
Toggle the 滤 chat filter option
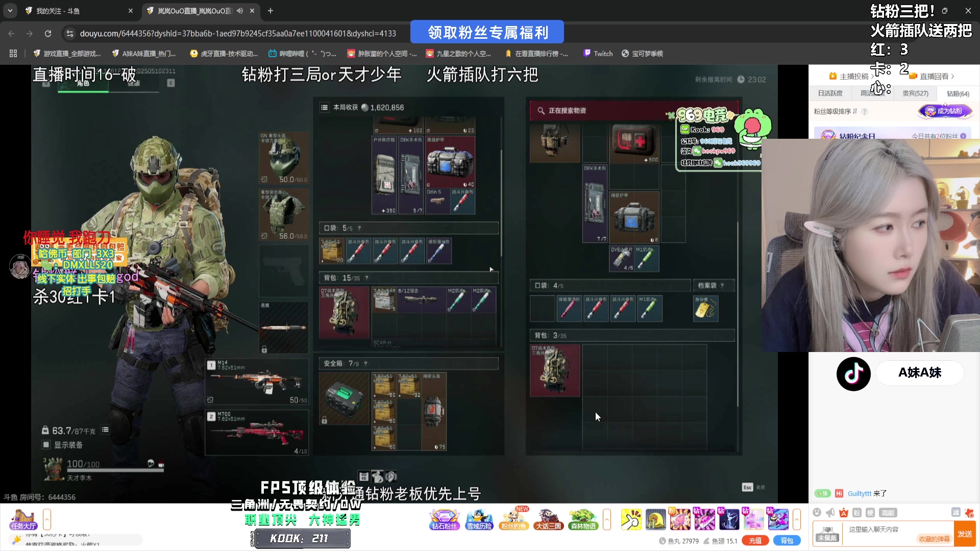(956, 512)
